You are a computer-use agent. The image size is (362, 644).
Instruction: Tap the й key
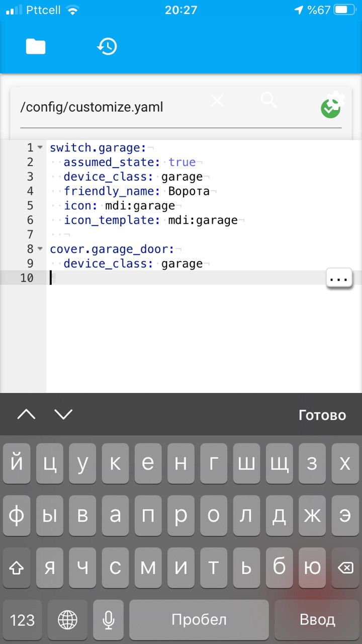click(17, 463)
